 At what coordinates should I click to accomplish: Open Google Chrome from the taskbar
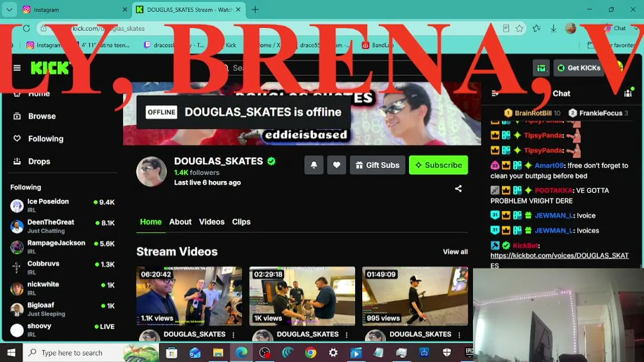tap(310, 353)
